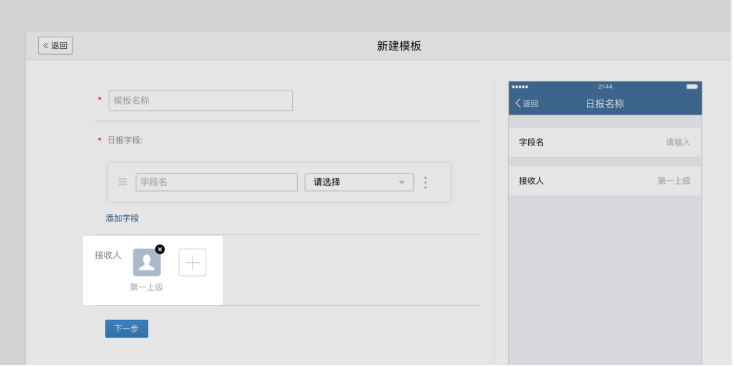Image resolution: width=734 pixels, height=367 pixels.
Task: Select the 字段名 row in phone preview
Action: pyautogui.click(x=605, y=142)
